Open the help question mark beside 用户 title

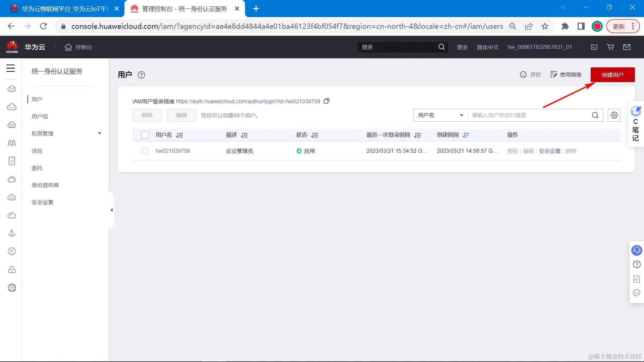tap(141, 75)
